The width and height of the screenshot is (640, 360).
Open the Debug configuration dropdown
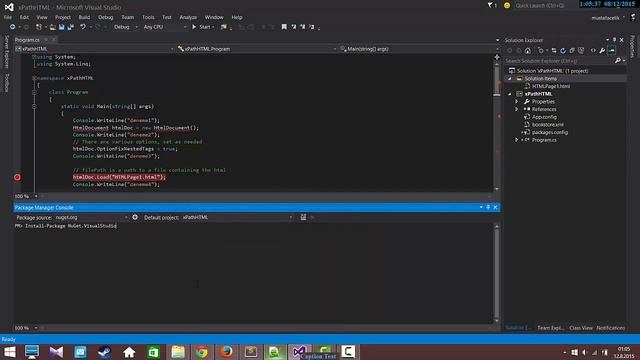pyautogui.click(x=125, y=27)
